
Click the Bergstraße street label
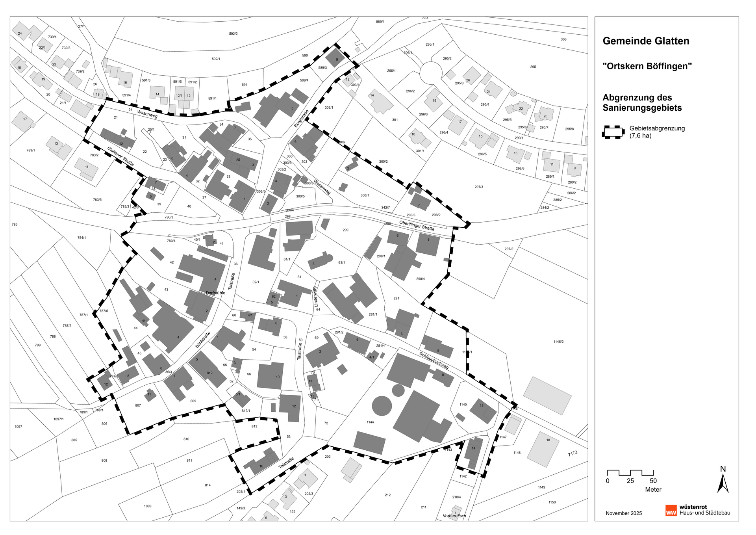tap(301, 119)
